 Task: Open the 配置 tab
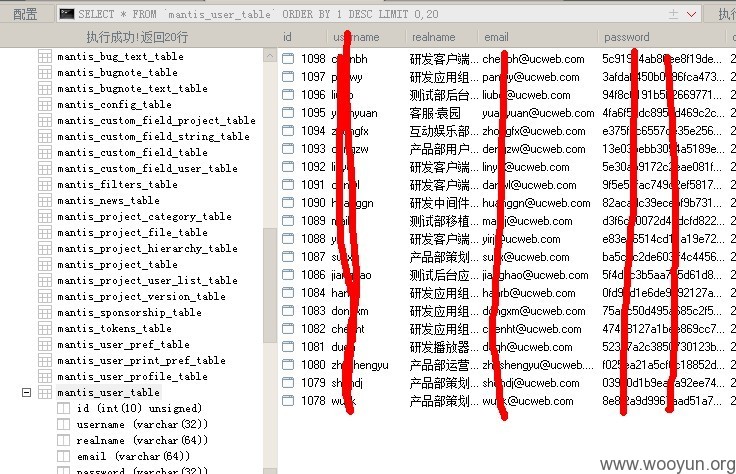[24, 15]
